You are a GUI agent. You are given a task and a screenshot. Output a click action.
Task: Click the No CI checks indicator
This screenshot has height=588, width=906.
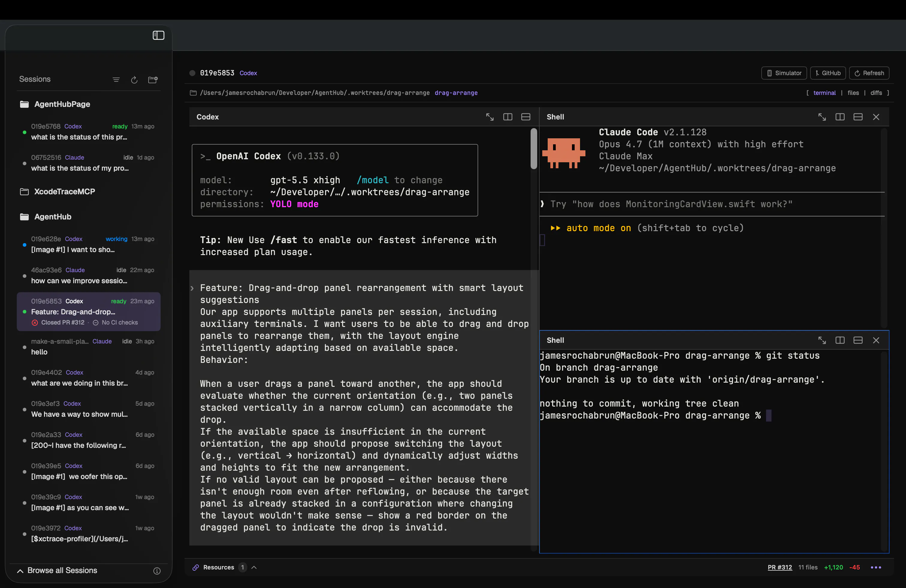click(115, 322)
